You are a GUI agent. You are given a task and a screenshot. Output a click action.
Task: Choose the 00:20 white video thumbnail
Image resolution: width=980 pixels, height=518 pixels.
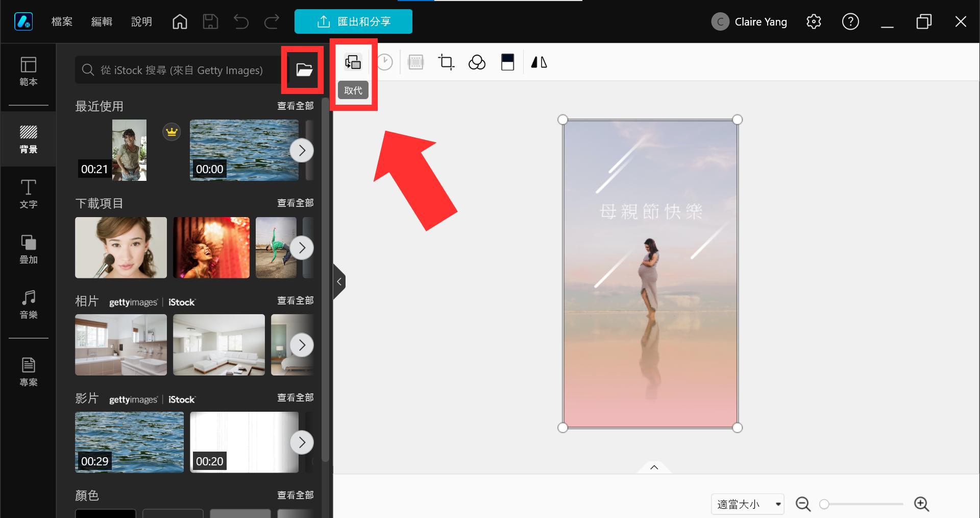(244, 442)
